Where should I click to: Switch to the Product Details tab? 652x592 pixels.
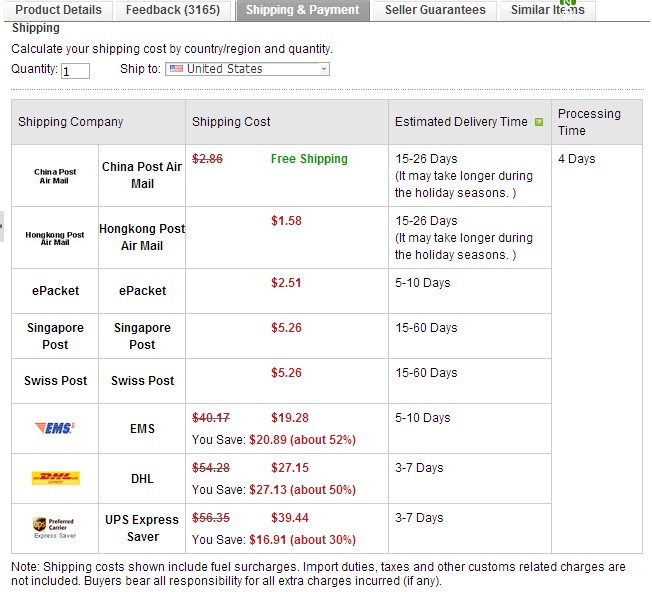(58, 10)
